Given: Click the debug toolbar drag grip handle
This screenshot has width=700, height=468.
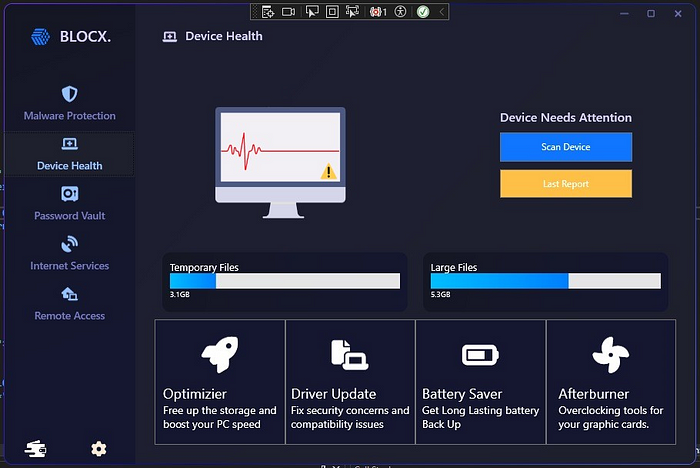Looking at the screenshot, I should (x=255, y=12).
